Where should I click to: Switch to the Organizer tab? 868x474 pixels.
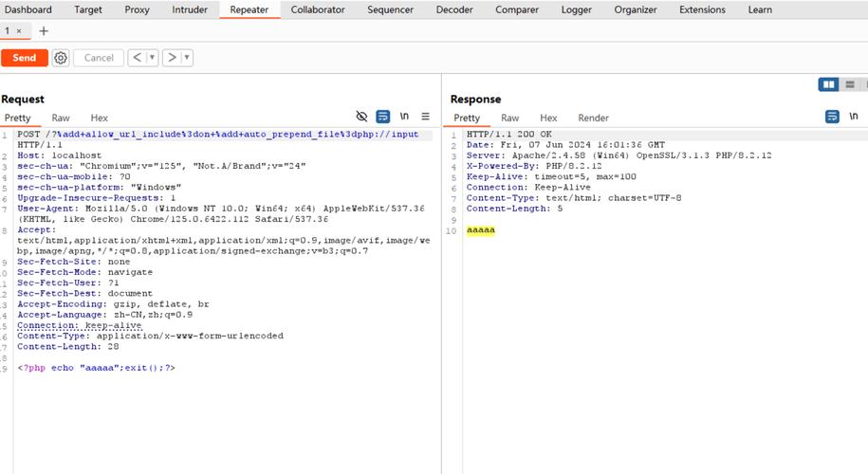pyautogui.click(x=636, y=9)
